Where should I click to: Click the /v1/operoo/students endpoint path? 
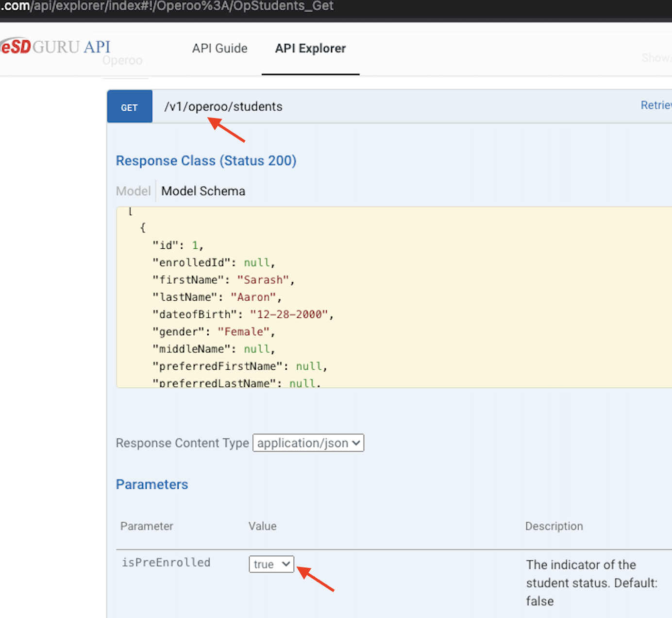pos(223,106)
